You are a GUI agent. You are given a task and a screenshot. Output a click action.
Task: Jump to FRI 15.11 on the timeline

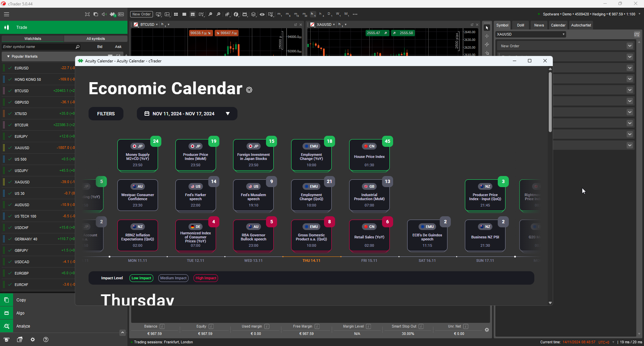click(x=369, y=261)
